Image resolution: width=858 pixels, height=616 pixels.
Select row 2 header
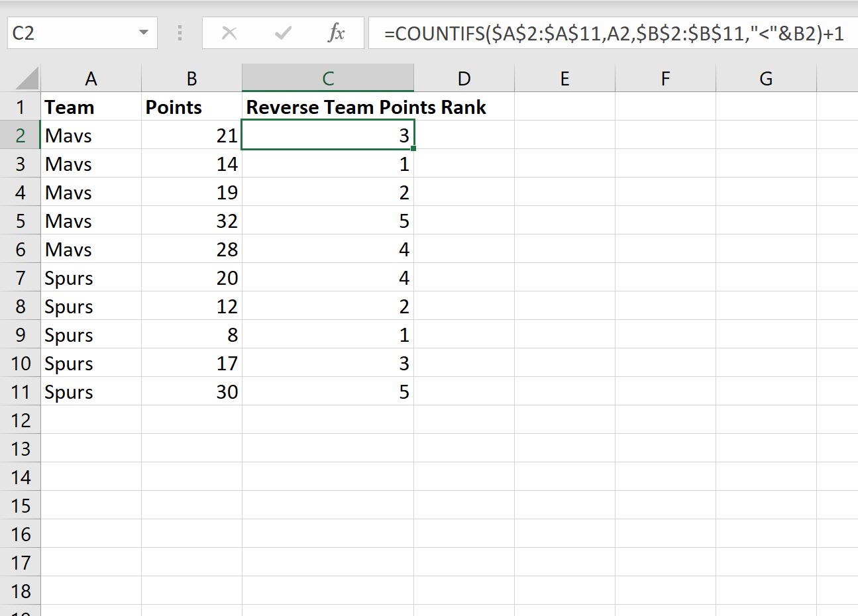pyautogui.click(x=21, y=135)
